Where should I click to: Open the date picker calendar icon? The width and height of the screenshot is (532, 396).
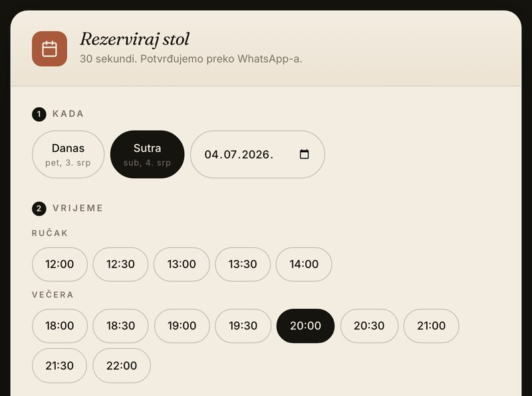pyautogui.click(x=305, y=154)
